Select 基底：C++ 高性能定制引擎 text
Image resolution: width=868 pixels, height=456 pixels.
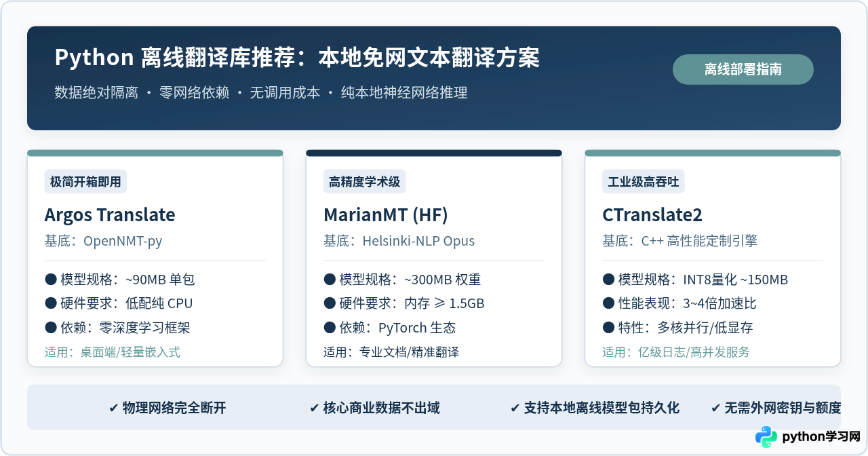680,241
